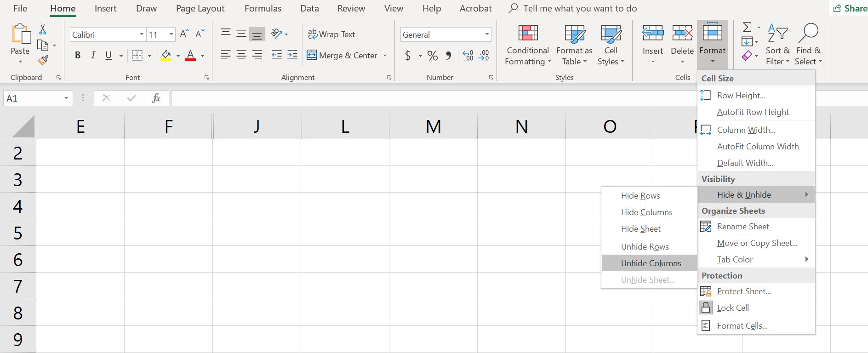Click Decrease Indent icon
The image size is (868, 353).
coord(277,56)
